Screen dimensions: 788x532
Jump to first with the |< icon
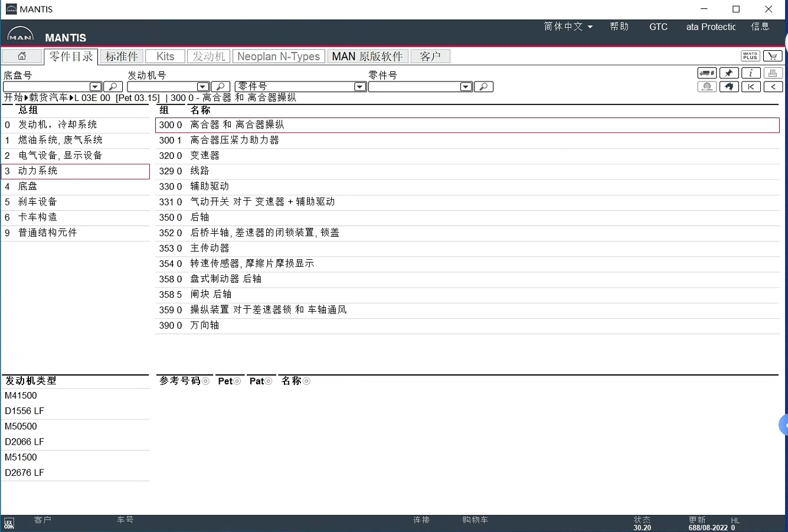(751, 87)
